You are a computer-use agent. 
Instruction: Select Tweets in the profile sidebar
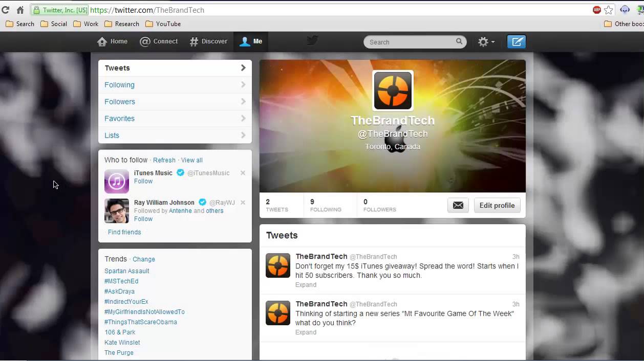pyautogui.click(x=175, y=68)
